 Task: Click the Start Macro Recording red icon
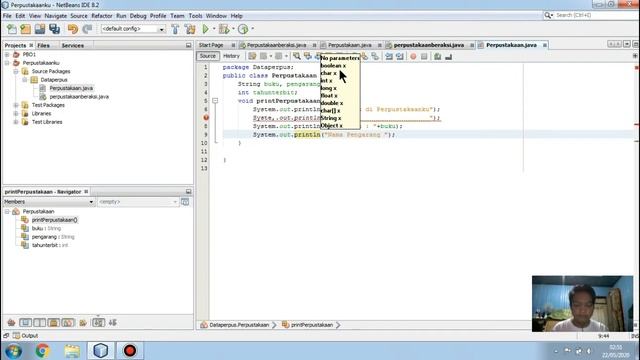point(413,56)
